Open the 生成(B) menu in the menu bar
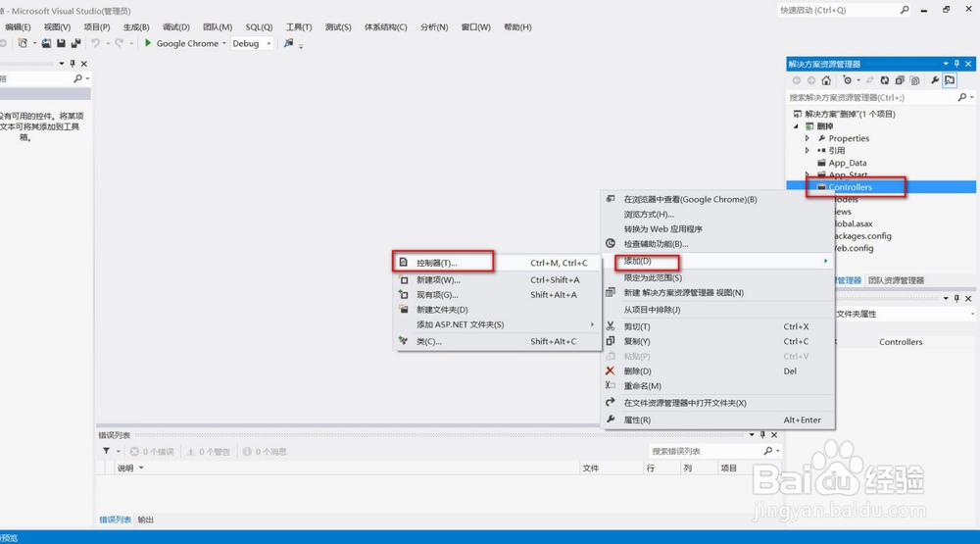Viewport: 980px width, 544px height. (135, 26)
